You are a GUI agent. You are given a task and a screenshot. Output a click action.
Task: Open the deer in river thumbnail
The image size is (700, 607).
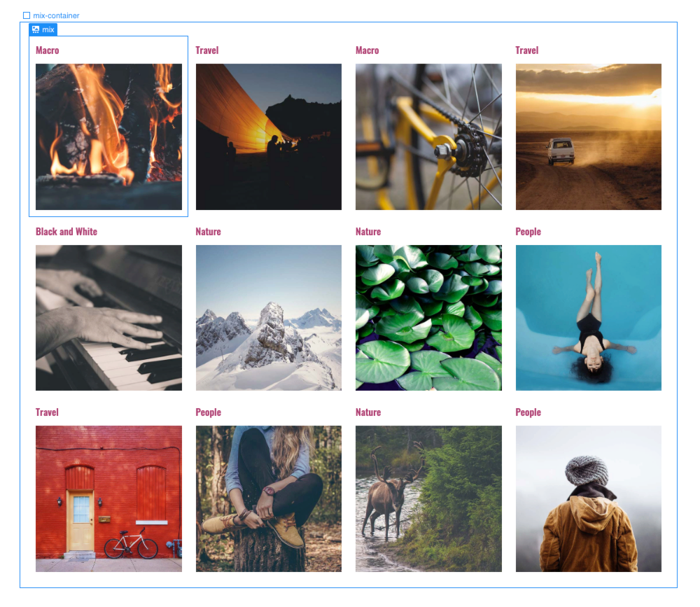coord(428,498)
